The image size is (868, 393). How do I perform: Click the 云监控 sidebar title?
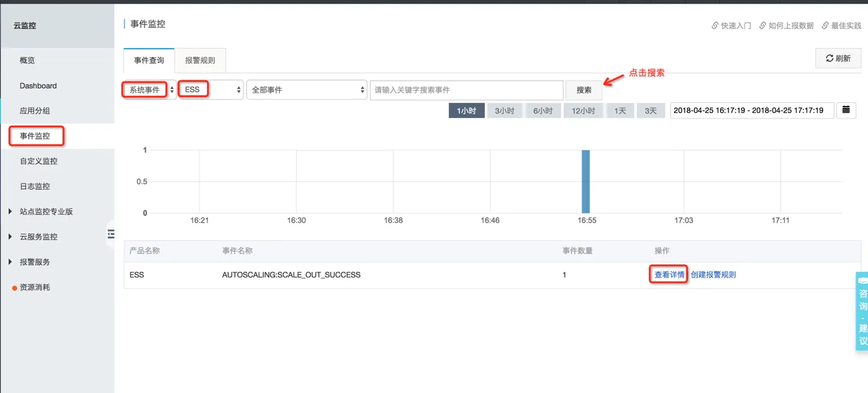pyautogui.click(x=25, y=26)
